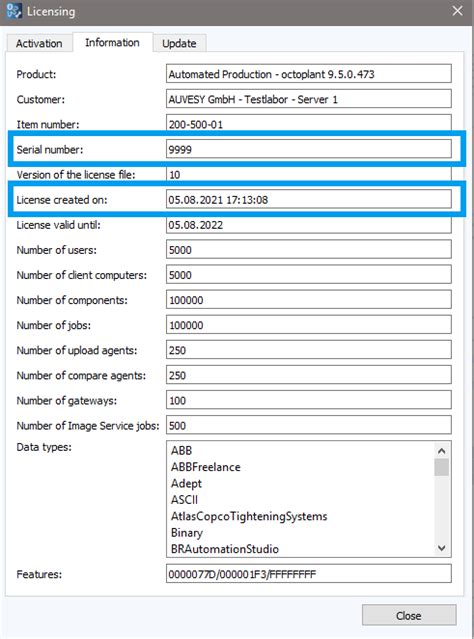Click the 'Serial number:' label

tap(50, 150)
